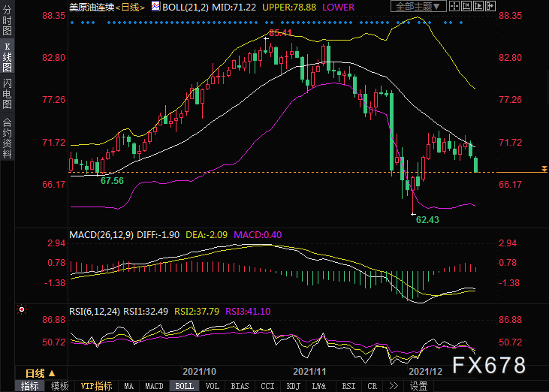The width and height of the screenshot is (549, 392).
Task: Switch to 闪电图 sidebar tab
Action: (x=7, y=93)
